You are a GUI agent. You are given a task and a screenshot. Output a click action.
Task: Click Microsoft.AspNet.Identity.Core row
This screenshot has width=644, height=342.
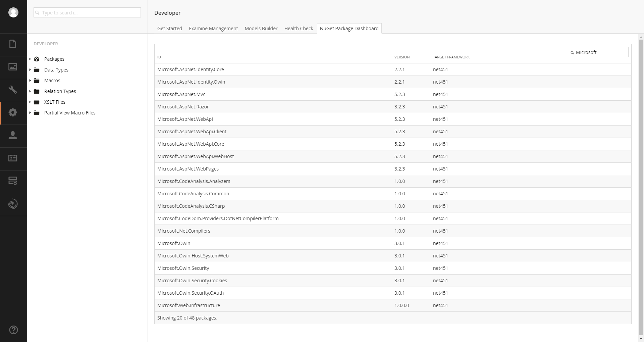(393, 69)
